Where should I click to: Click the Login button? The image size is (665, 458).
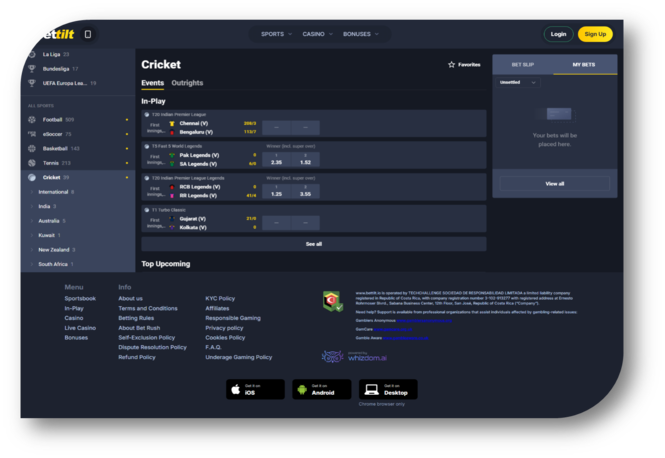(558, 34)
